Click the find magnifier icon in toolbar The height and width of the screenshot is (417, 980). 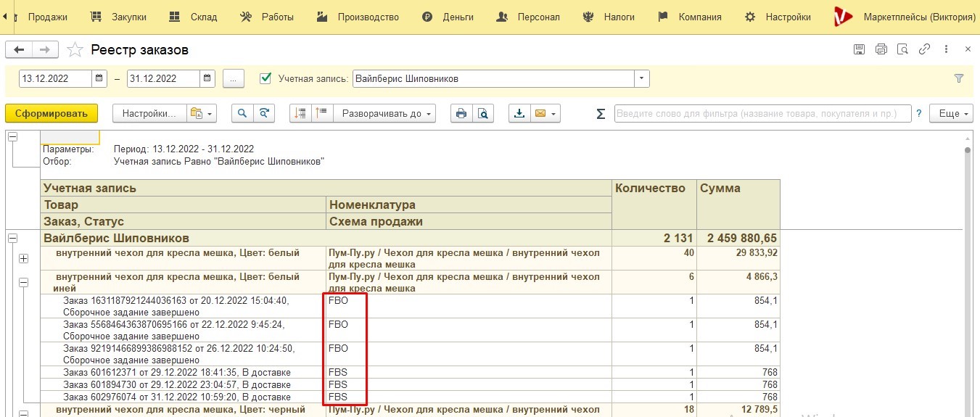coord(242,113)
